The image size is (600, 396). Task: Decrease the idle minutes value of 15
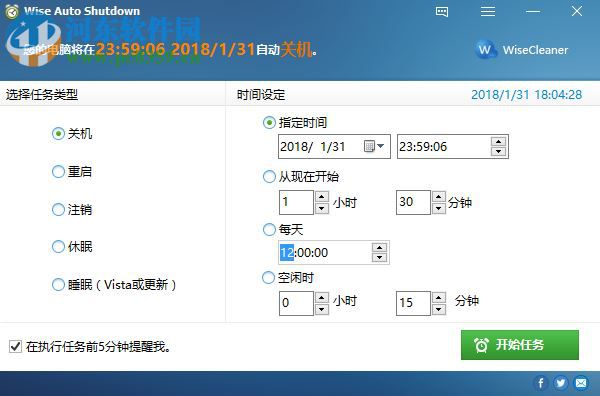tap(439, 309)
